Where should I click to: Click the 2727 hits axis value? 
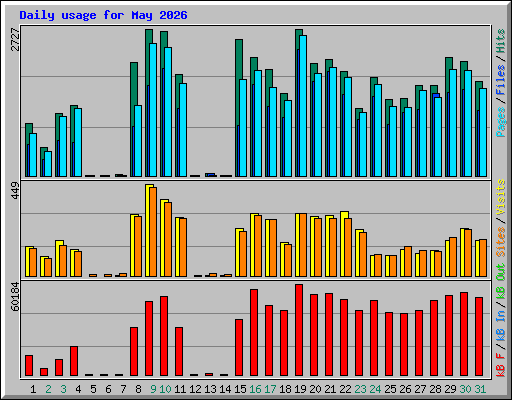pyautogui.click(x=16, y=40)
